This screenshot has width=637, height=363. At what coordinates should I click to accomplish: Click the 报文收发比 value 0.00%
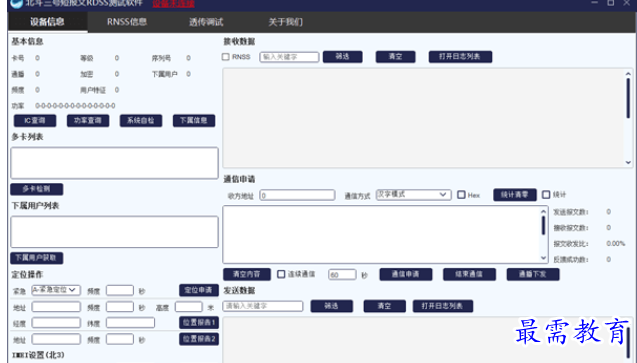(615, 244)
